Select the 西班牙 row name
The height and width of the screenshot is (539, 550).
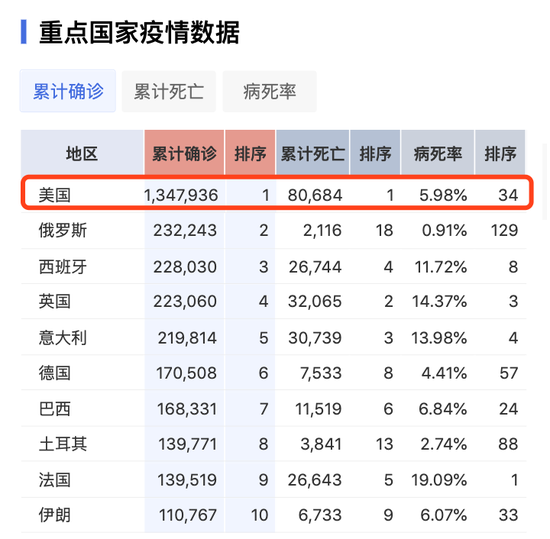pyautogui.click(x=62, y=267)
